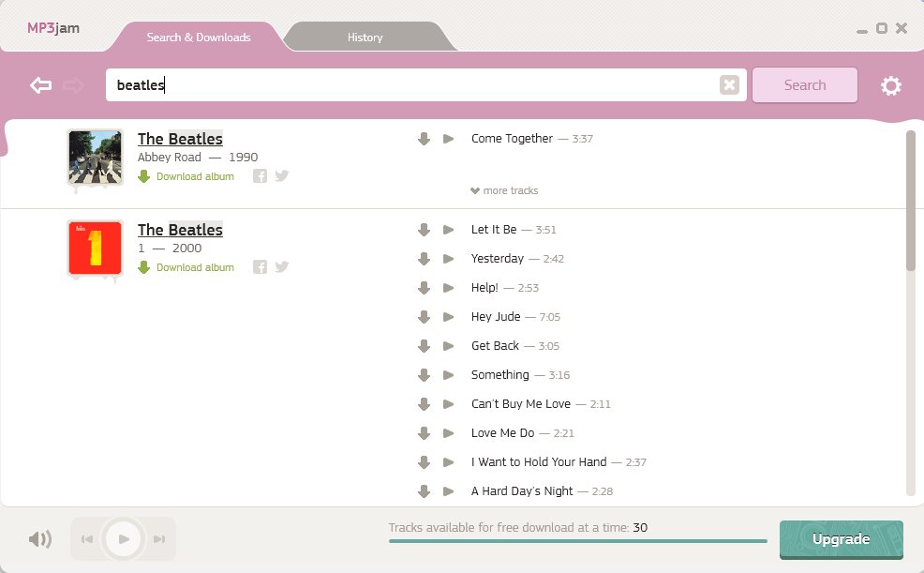924x573 pixels.
Task: Share the album 1 on Facebook
Action: [x=260, y=267]
